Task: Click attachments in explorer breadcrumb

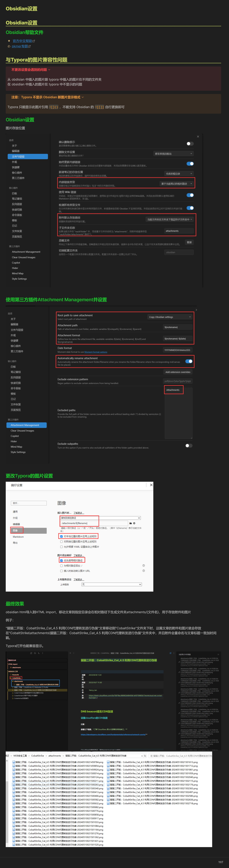Action: pyautogui.click(x=55, y=756)
